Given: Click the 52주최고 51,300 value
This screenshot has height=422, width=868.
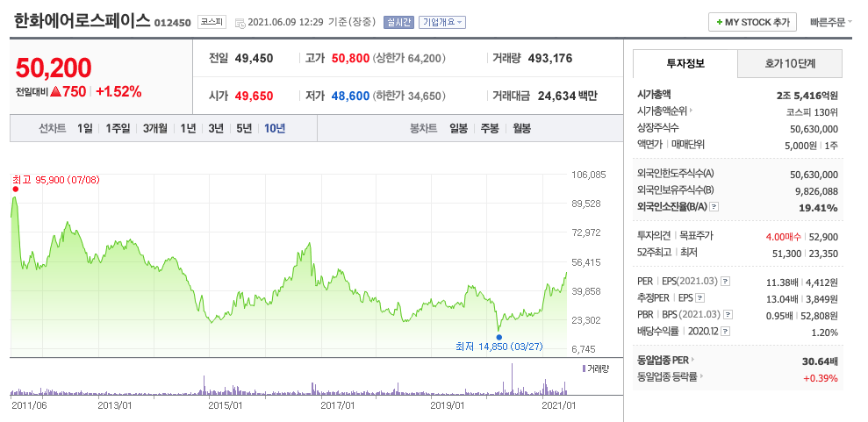Looking at the screenshot, I should point(788,254).
